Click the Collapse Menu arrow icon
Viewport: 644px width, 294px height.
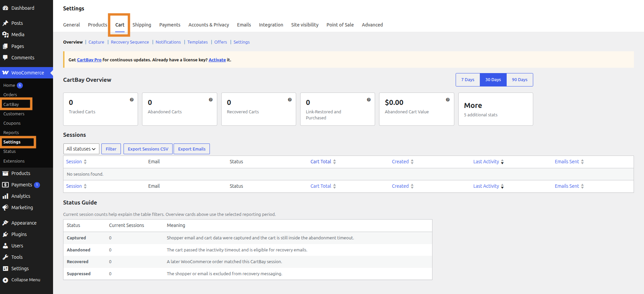(x=5, y=280)
